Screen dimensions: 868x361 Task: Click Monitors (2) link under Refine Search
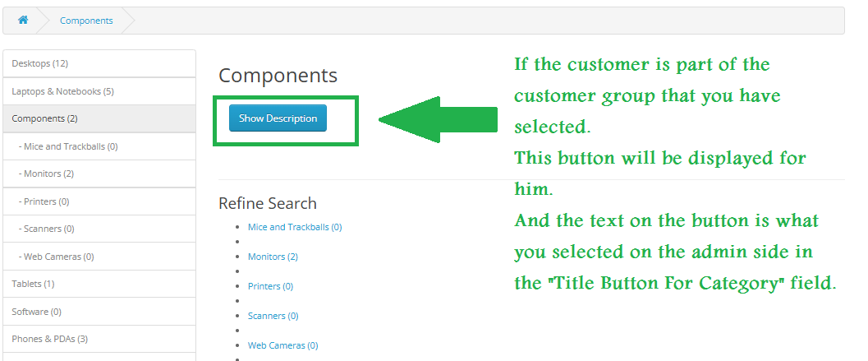coord(273,257)
